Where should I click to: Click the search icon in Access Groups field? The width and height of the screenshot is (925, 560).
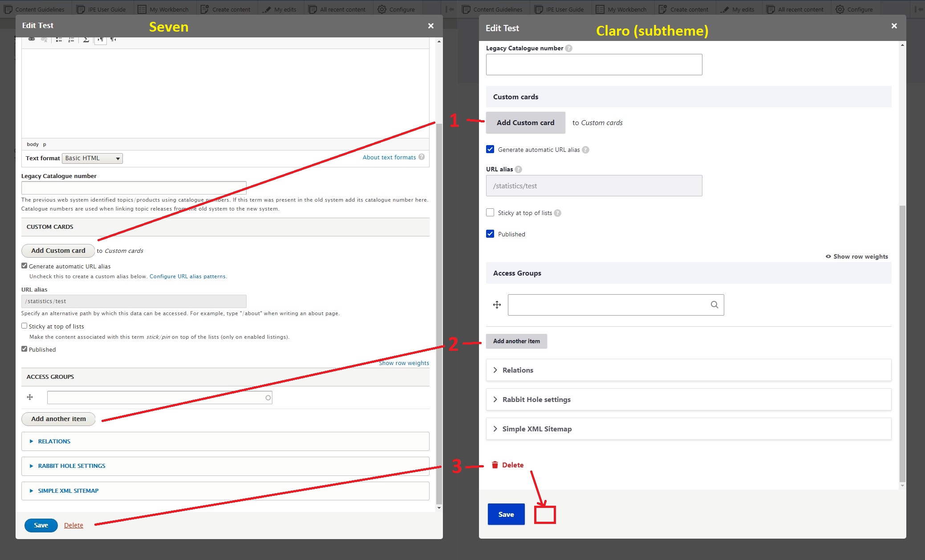(714, 304)
